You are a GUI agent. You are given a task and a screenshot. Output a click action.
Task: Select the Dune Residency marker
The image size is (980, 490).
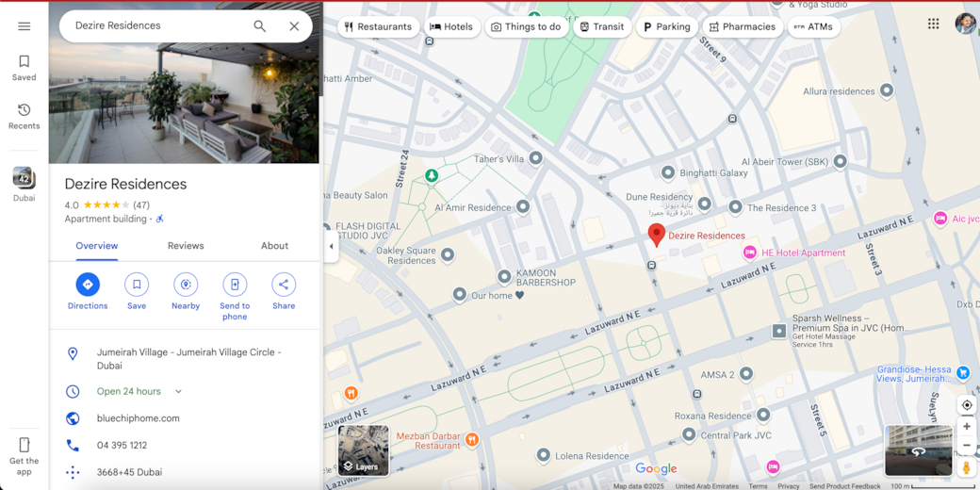(x=705, y=204)
